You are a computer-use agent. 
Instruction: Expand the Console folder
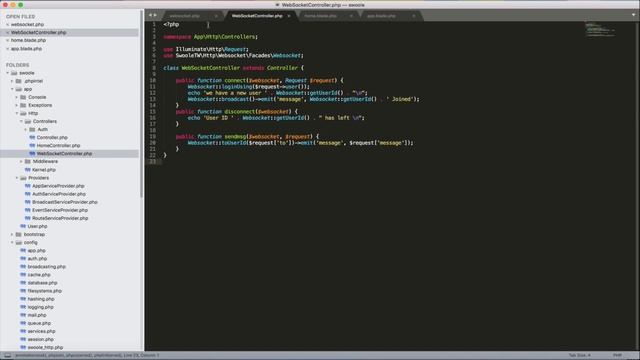coord(17,97)
